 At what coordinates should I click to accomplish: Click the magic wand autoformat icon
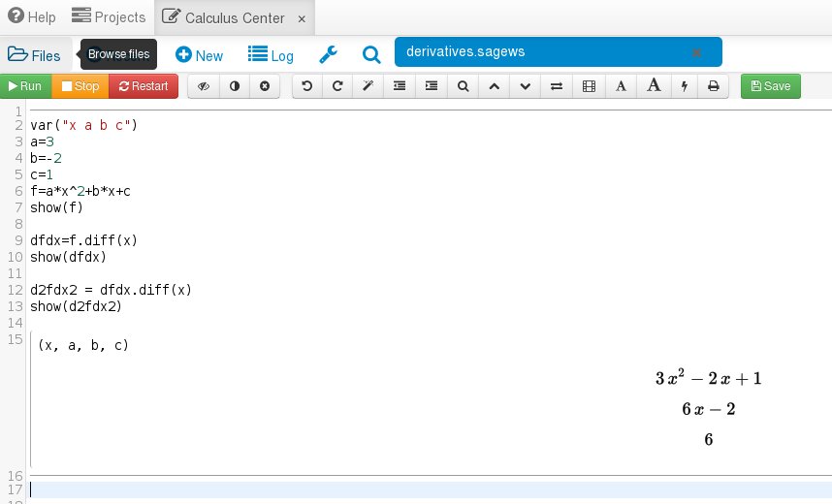click(368, 86)
